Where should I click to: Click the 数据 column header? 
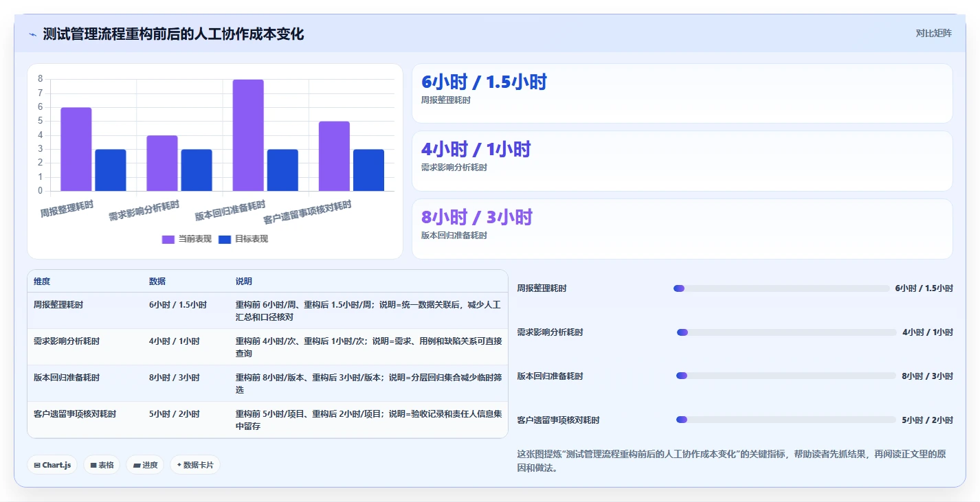pos(157,282)
